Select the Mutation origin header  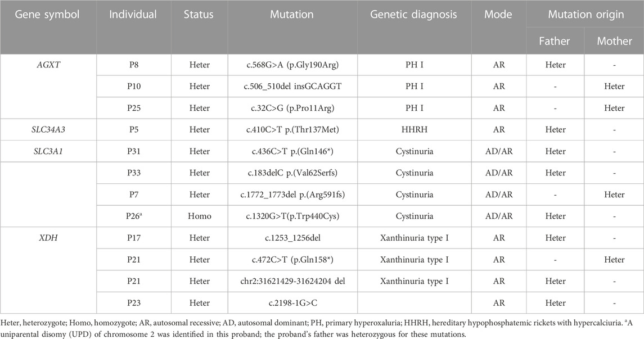(586, 15)
